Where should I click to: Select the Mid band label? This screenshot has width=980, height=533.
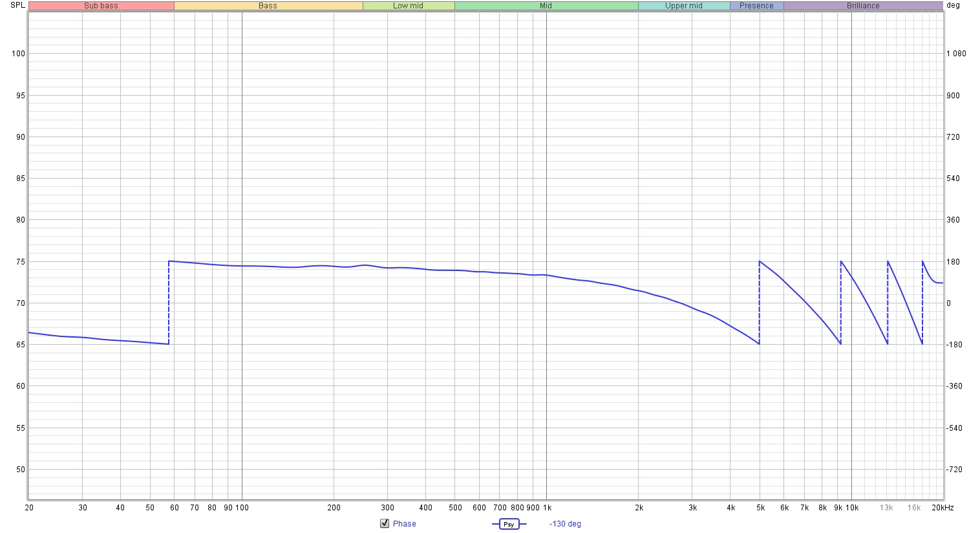pyautogui.click(x=546, y=6)
